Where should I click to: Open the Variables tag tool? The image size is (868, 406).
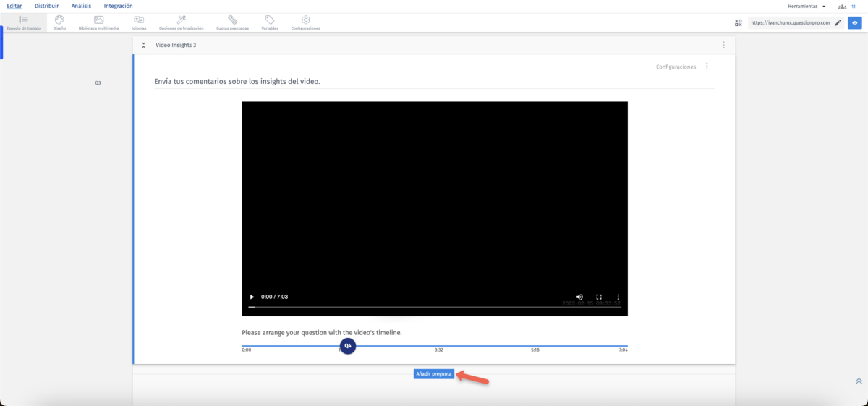click(269, 22)
